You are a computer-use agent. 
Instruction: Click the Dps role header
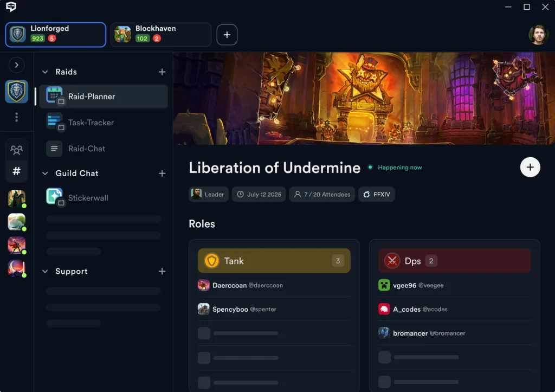tap(455, 261)
